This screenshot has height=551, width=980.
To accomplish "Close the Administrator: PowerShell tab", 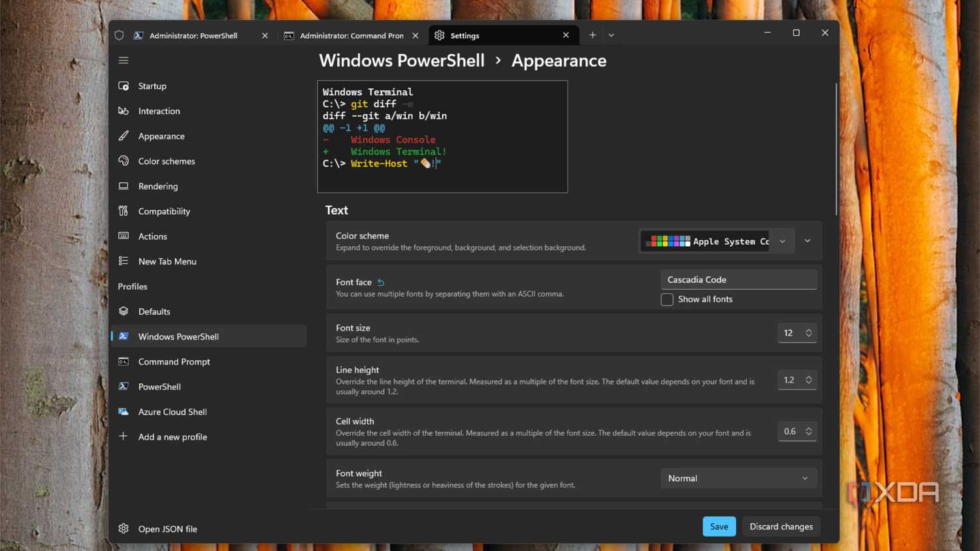I will pos(265,36).
